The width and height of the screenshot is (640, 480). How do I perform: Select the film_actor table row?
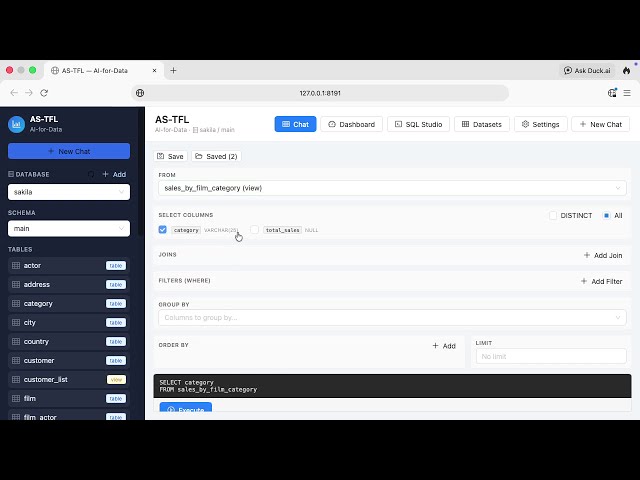tap(69, 416)
